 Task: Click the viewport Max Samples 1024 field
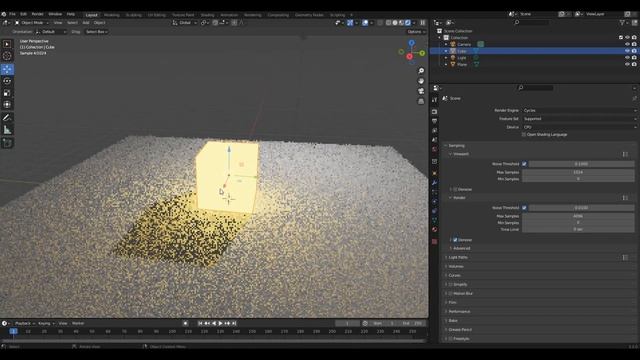(578, 172)
